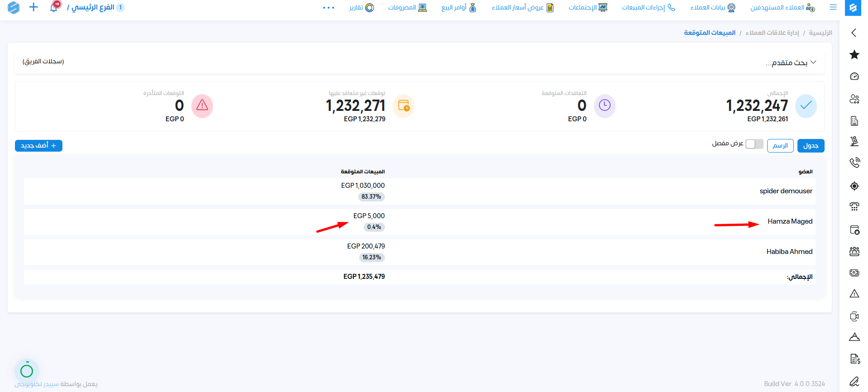This screenshot has height=392, width=868.
Task: Click the plus quick-add icon in the header
Action: pyautogui.click(x=33, y=7)
